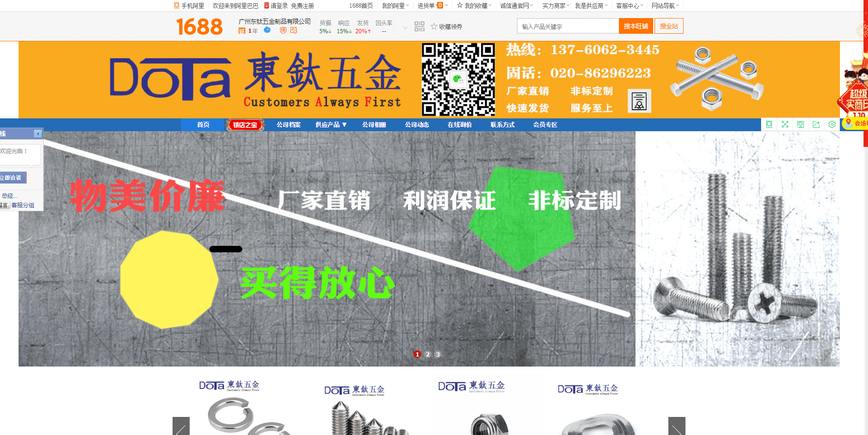Open the 联系方式 nav tab

point(502,125)
